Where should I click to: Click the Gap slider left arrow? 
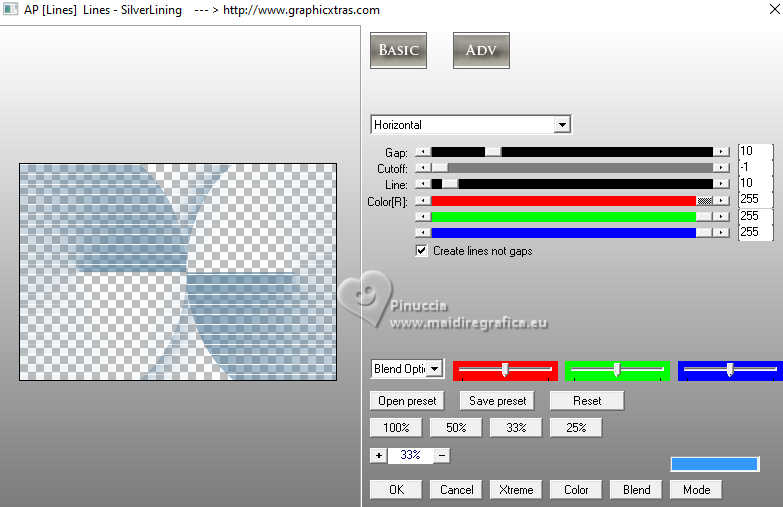pos(423,152)
